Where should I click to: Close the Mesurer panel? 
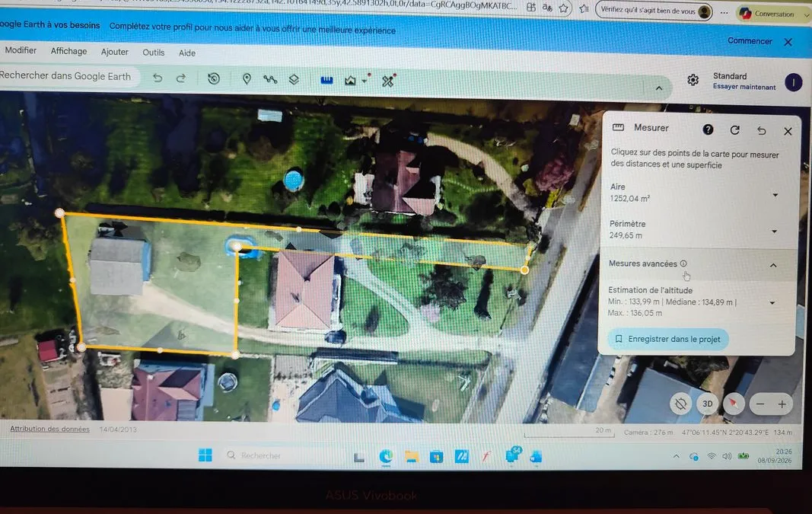click(x=788, y=131)
